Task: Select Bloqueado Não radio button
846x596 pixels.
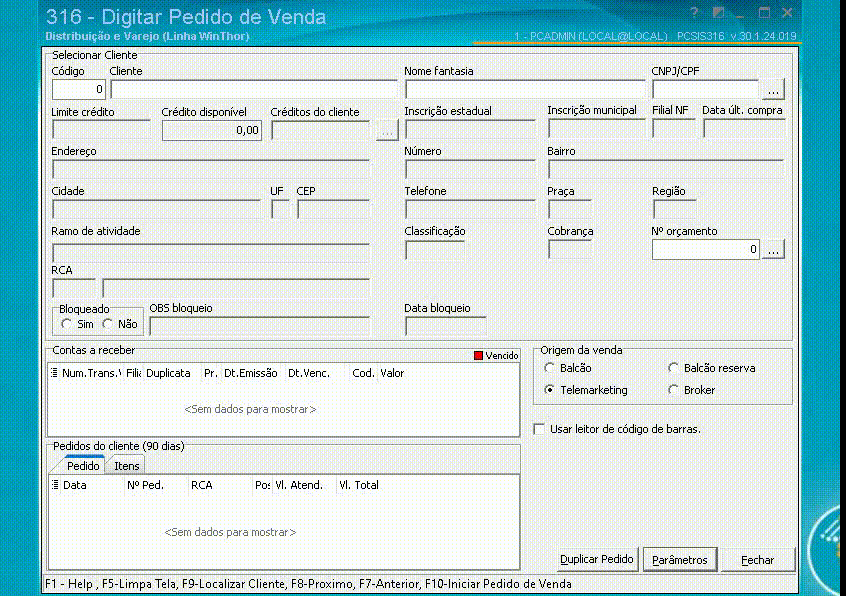Action: [108, 324]
